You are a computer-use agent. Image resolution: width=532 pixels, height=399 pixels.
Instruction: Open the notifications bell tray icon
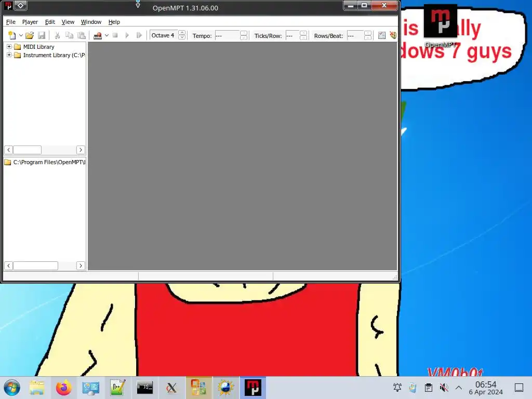[397, 387]
